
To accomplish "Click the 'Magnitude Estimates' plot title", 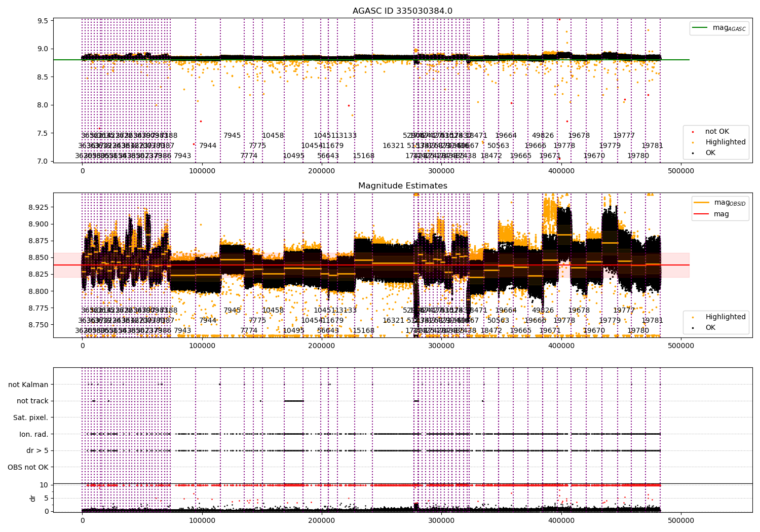I will [402, 186].
